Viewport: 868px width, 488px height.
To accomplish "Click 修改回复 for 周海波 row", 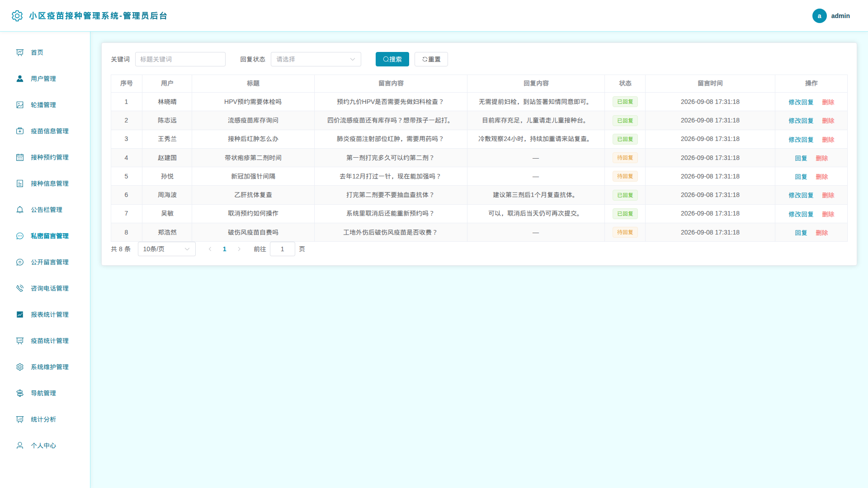I will tap(801, 195).
